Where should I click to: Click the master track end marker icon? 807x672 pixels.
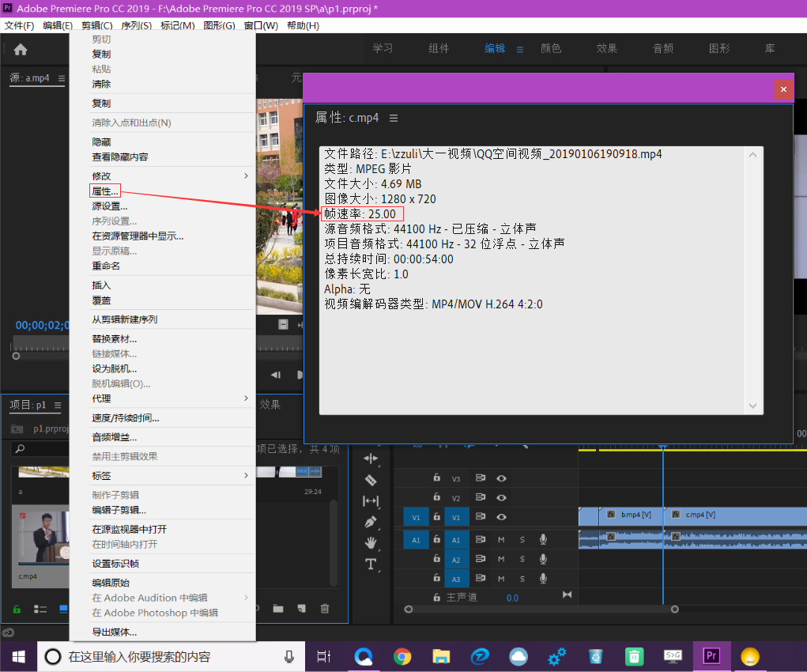pos(568,595)
